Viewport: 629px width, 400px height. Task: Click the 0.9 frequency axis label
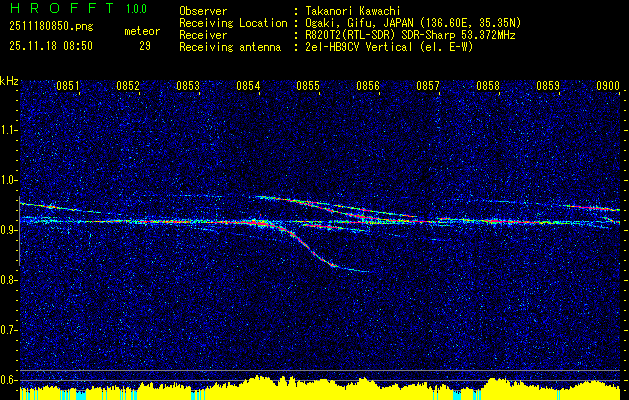9,230
